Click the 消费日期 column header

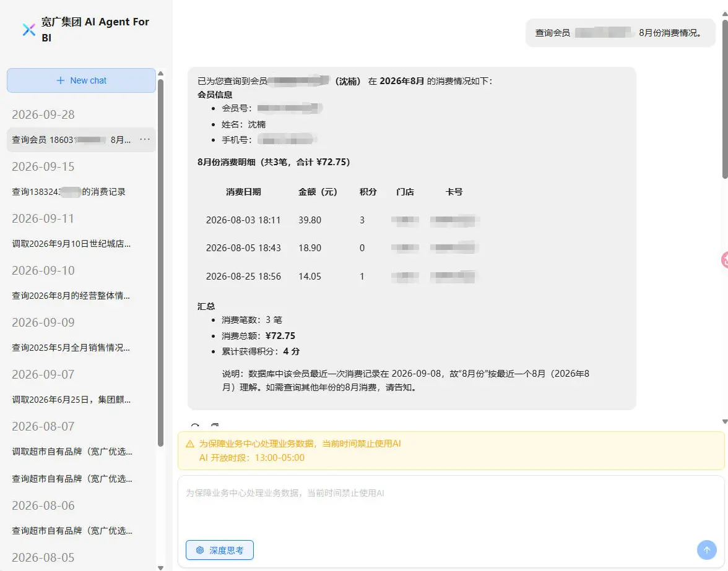[x=243, y=192]
